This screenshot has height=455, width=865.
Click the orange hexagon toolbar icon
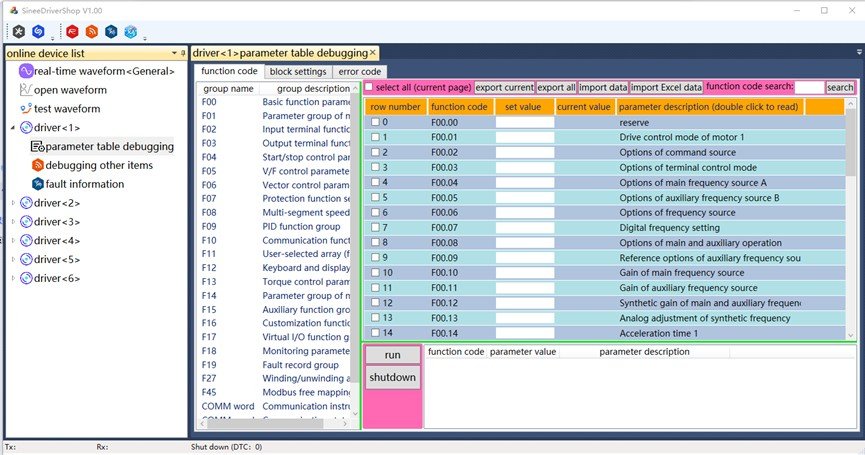point(92,31)
